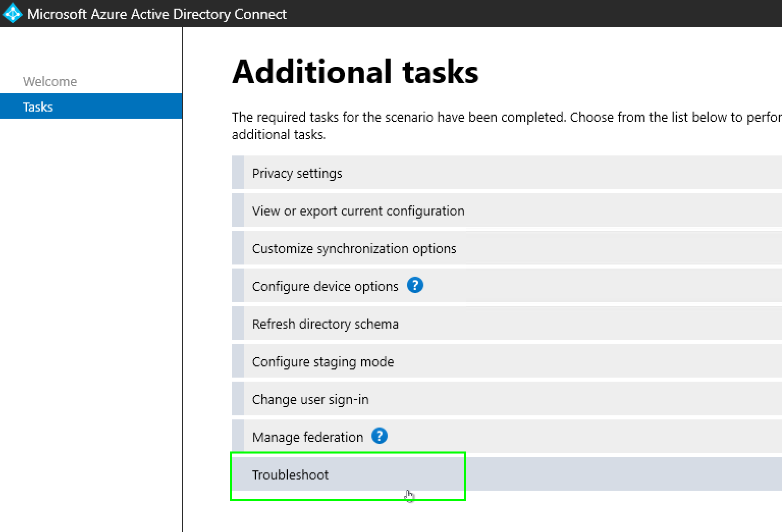This screenshot has height=532, width=782.
Task: Select the Tasks step in sidebar
Action: pyautogui.click(x=91, y=106)
